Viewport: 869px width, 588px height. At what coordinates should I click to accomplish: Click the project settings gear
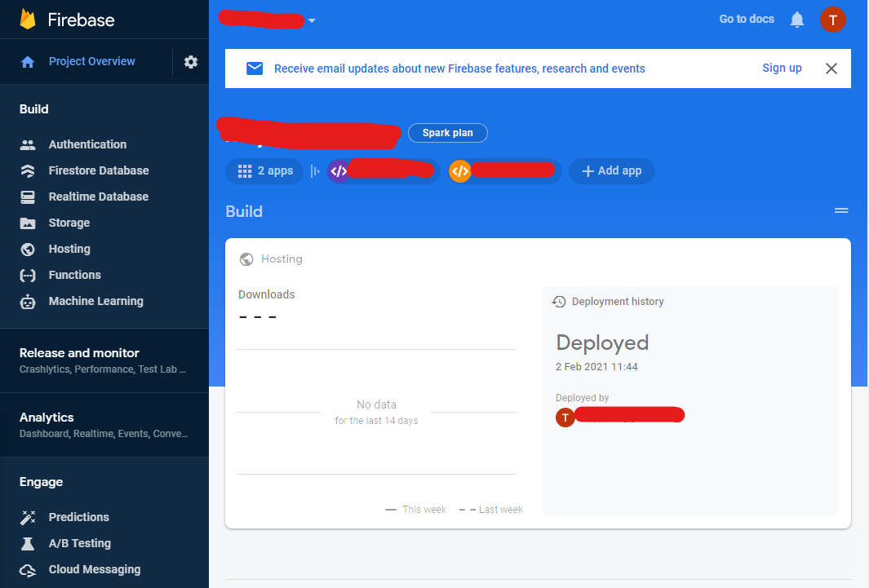click(190, 61)
